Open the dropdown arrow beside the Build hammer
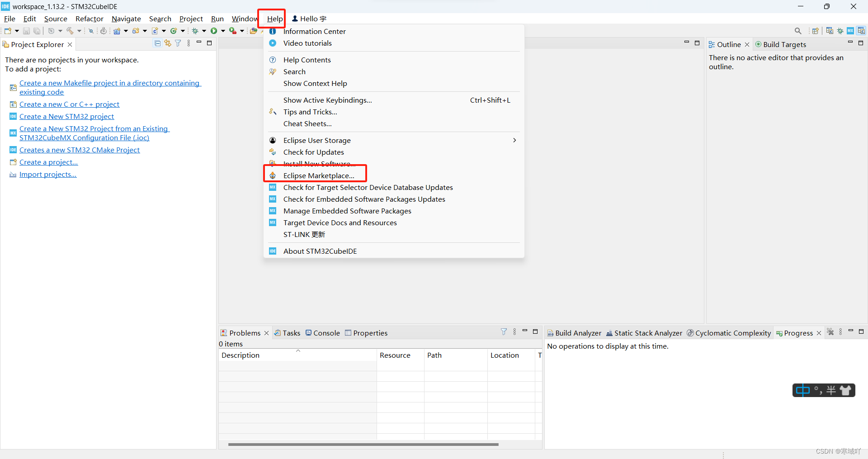This screenshot has height=459, width=868. point(79,31)
